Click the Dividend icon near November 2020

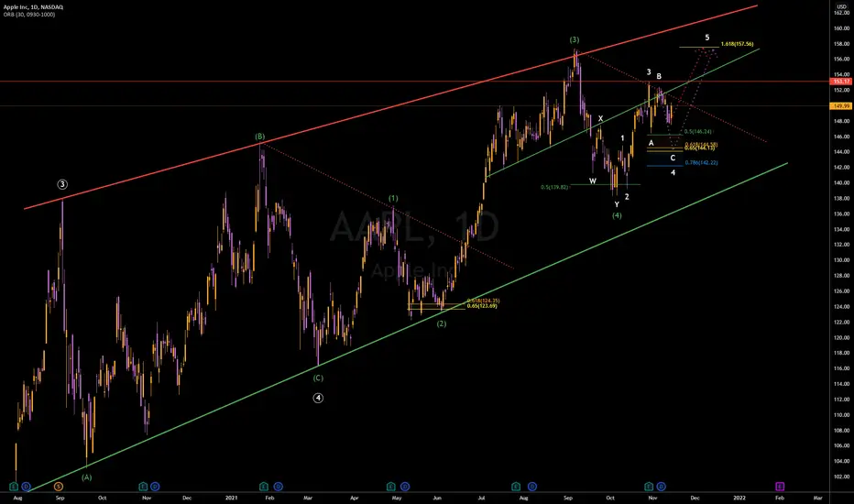(x=155, y=486)
